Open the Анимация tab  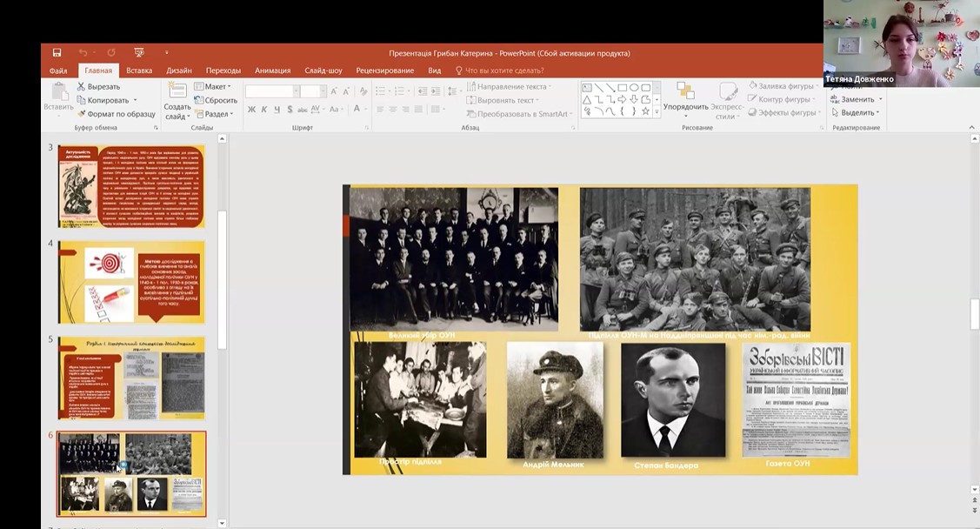click(x=272, y=70)
